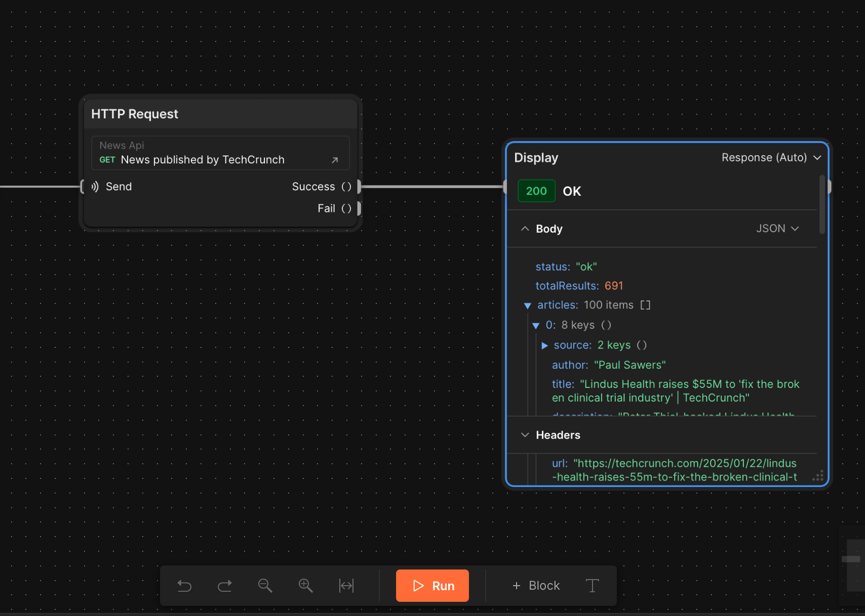865x616 pixels.
Task: Collapse the articles array
Action: tap(528, 306)
